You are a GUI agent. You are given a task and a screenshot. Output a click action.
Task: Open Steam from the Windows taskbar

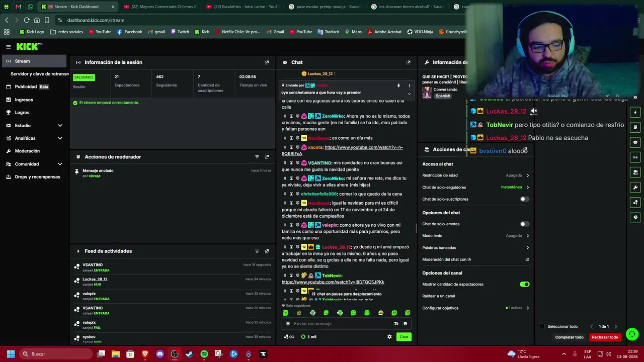[x=189, y=354]
